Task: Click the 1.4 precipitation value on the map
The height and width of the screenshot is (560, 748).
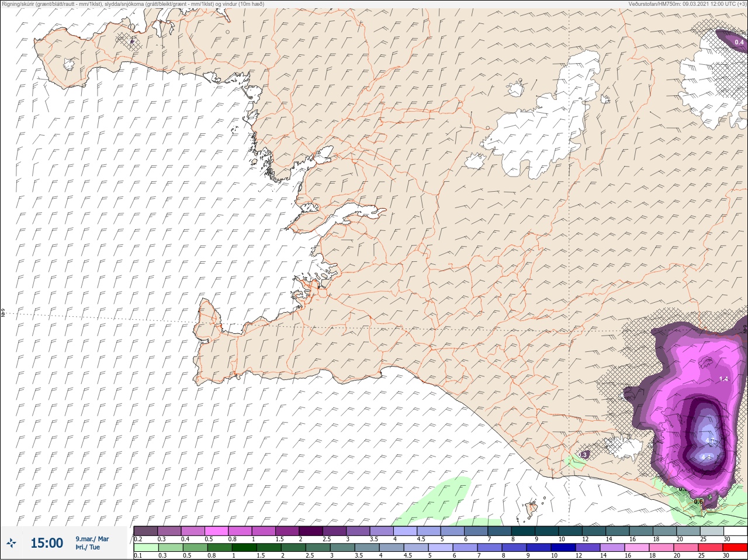Action: click(723, 379)
